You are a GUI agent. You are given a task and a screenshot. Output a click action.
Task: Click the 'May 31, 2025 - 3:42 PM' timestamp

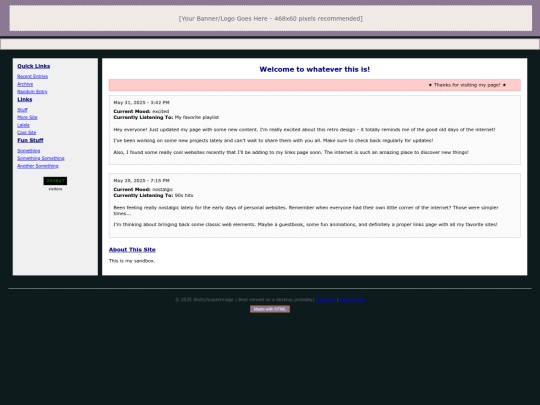(142, 103)
